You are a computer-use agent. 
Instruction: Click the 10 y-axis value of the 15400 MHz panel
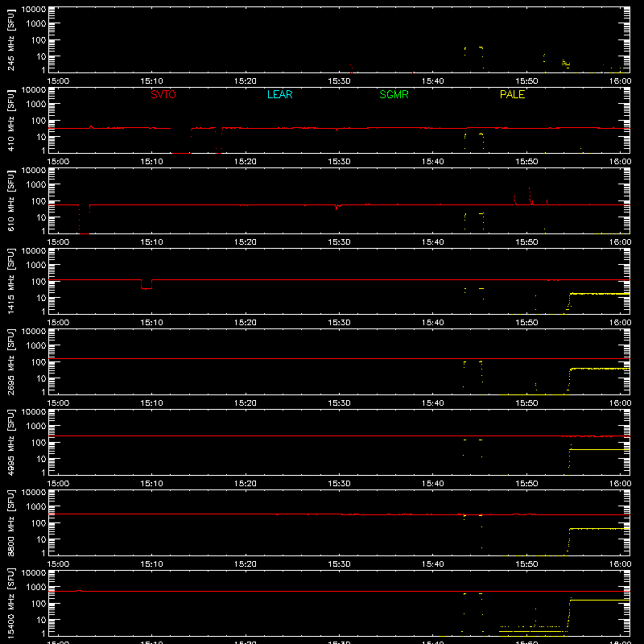[41, 620]
